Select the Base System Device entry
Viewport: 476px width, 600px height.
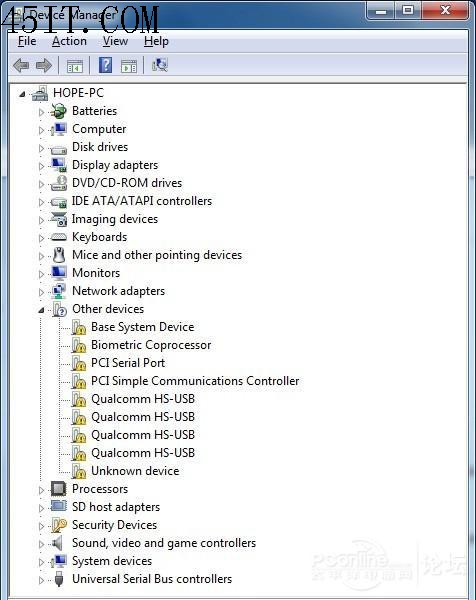pos(142,327)
